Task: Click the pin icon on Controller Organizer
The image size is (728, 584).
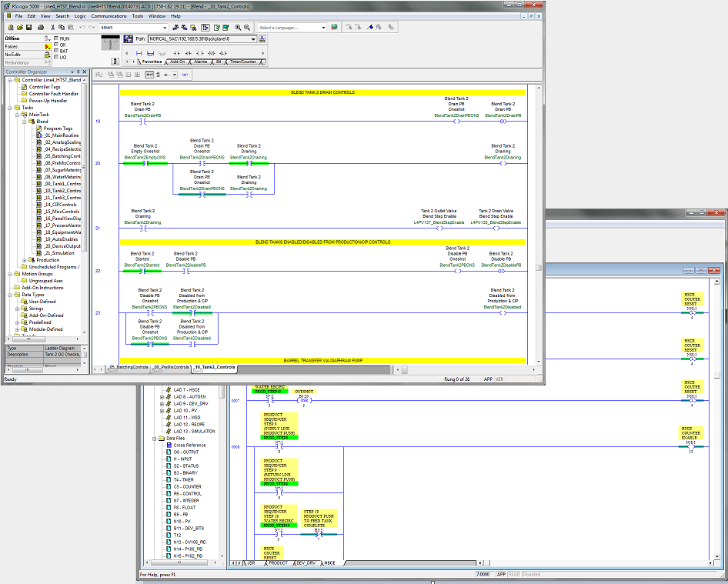Action: pyautogui.click(x=78, y=72)
